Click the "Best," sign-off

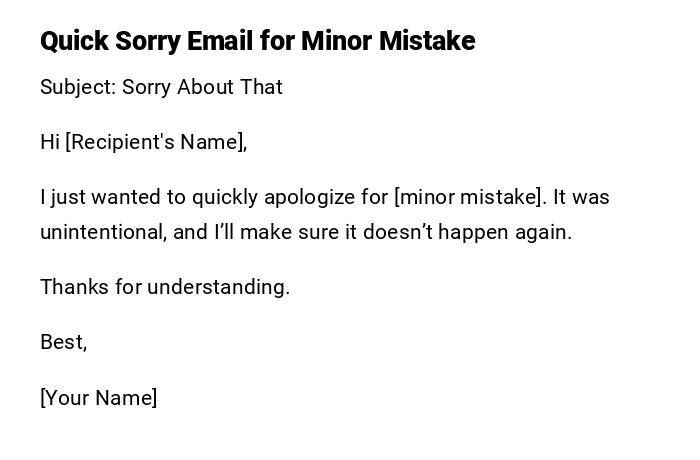click(63, 342)
